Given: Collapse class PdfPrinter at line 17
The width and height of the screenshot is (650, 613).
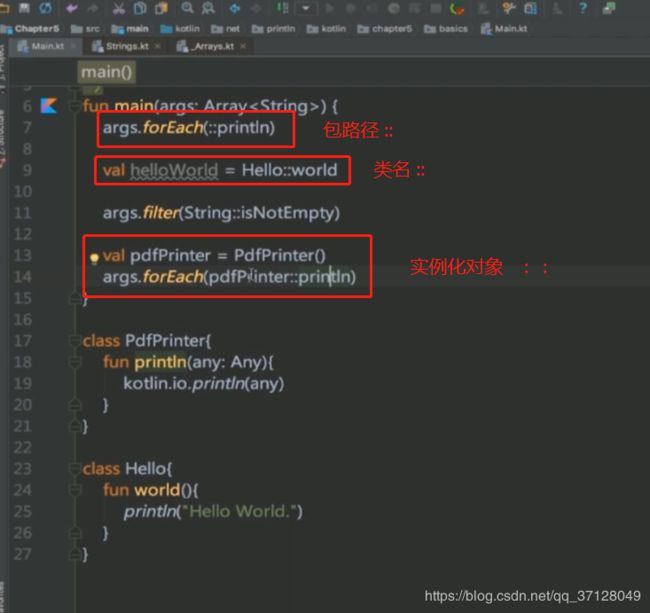Looking at the screenshot, I should pyautogui.click(x=75, y=341).
